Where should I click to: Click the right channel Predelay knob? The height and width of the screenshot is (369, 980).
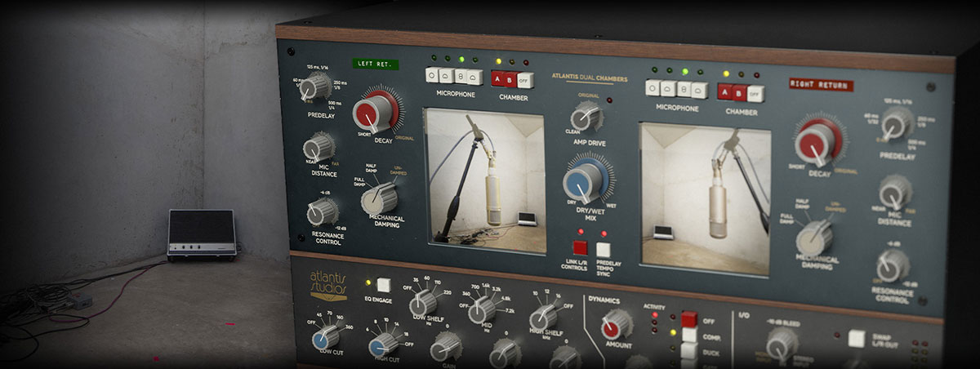pos(897,124)
